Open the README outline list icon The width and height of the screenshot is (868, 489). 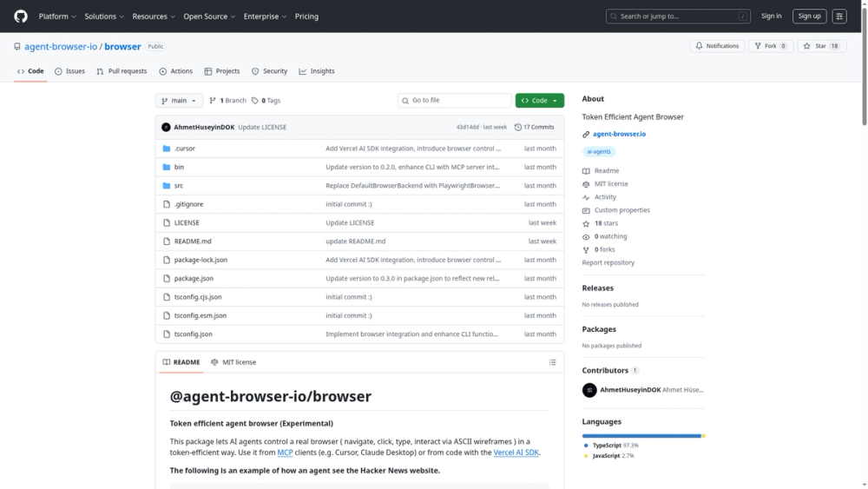point(552,362)
